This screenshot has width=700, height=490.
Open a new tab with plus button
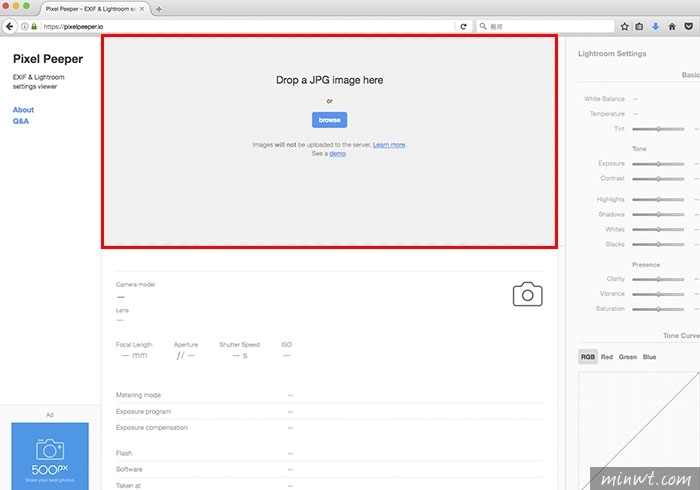coord(159,9)
